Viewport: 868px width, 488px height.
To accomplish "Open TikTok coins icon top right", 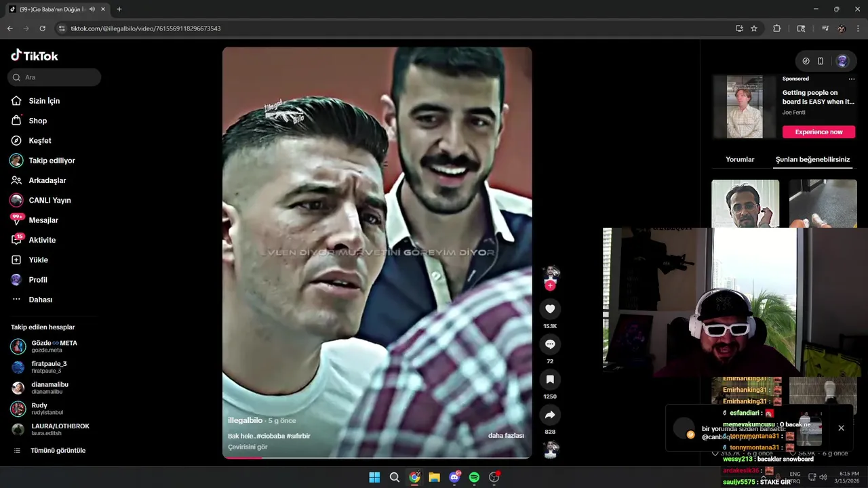I will 806,61.
